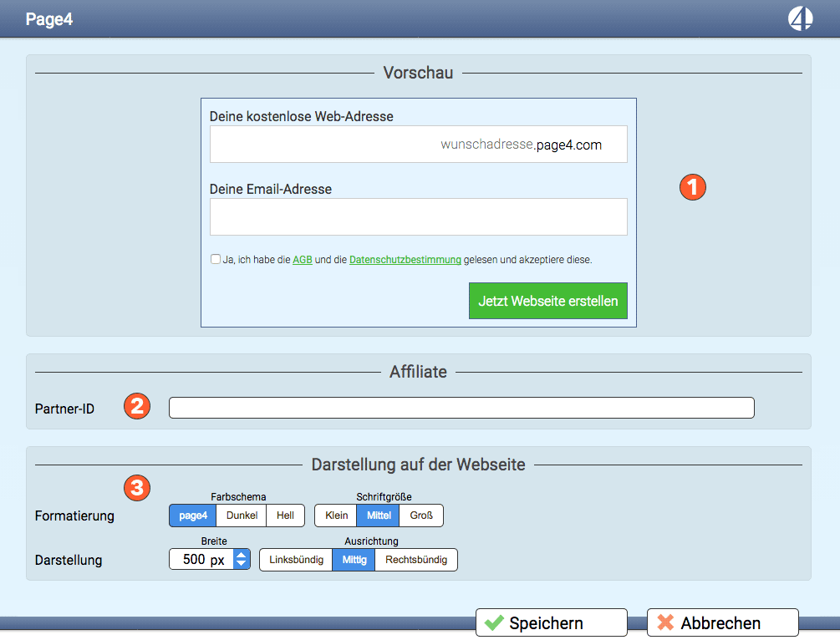840x640 pixels.
Task: Click the Affiliate section heading
Action: pyautogui.click(x=419, y=372)
